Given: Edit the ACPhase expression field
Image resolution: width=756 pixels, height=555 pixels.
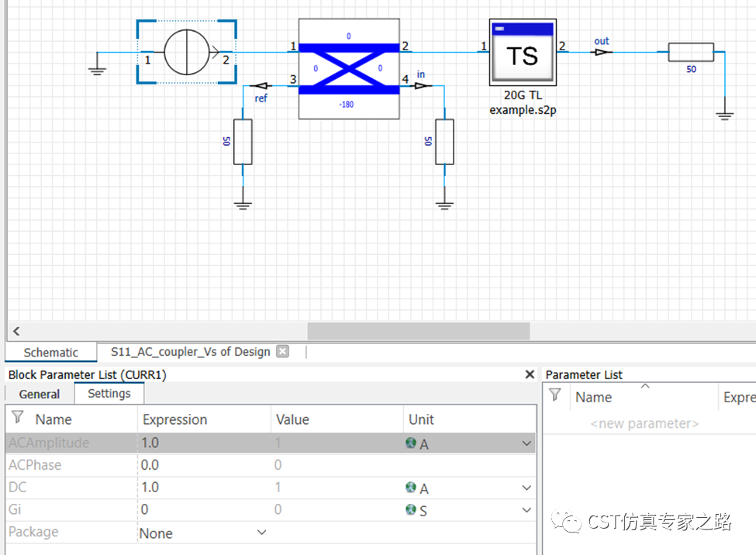Looking at the screenshot, I should click(x=204, y=465).
